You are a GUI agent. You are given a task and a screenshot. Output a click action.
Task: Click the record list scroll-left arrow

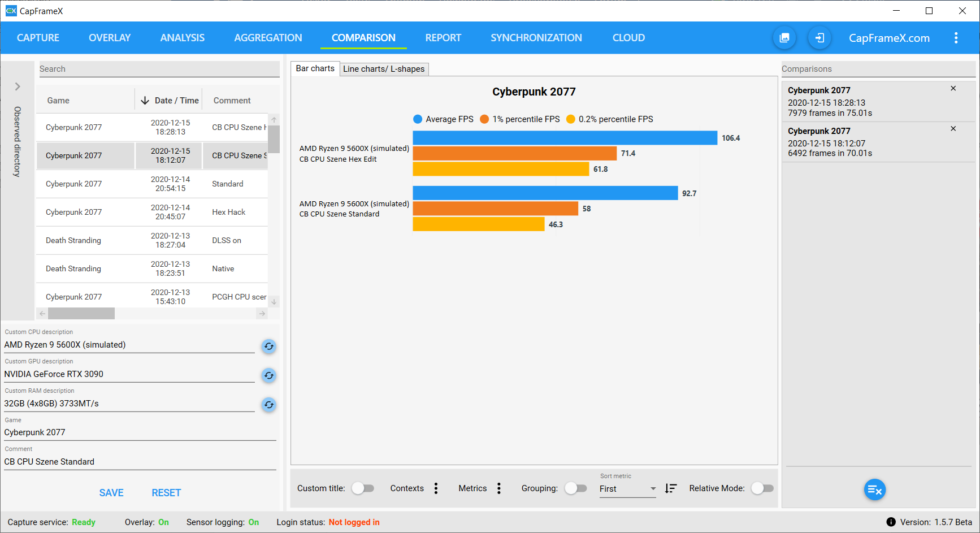[42, 313]
